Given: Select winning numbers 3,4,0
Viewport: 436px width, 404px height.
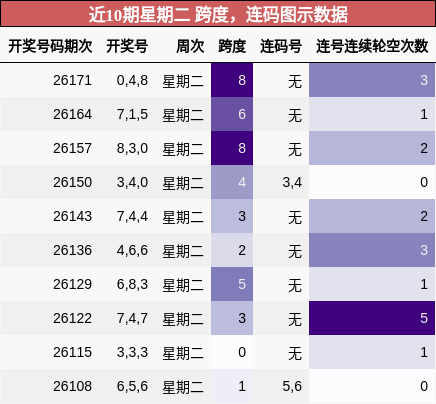Looking at the screenshot, I should click(132, 182).
